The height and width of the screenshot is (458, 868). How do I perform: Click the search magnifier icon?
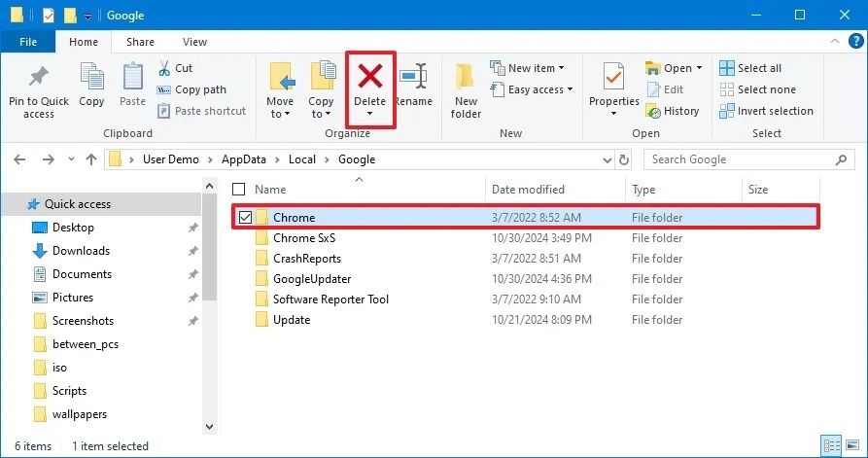tap(841, 160)
